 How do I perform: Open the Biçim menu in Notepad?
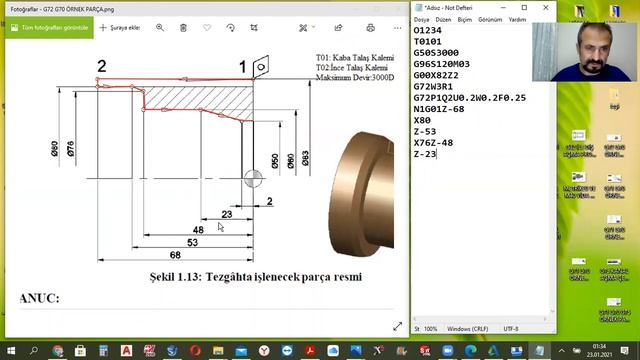pos(464,20)
